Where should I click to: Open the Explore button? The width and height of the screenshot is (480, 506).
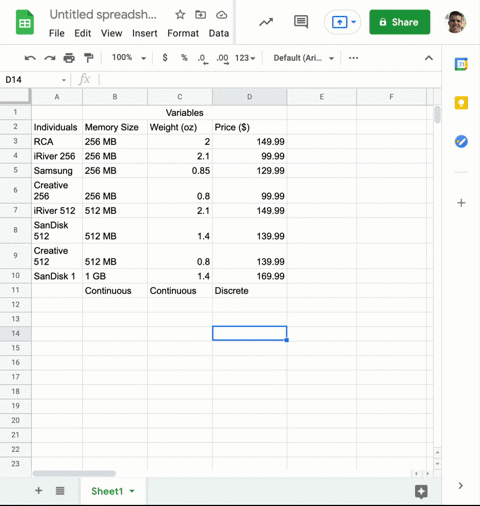(421, 492)
